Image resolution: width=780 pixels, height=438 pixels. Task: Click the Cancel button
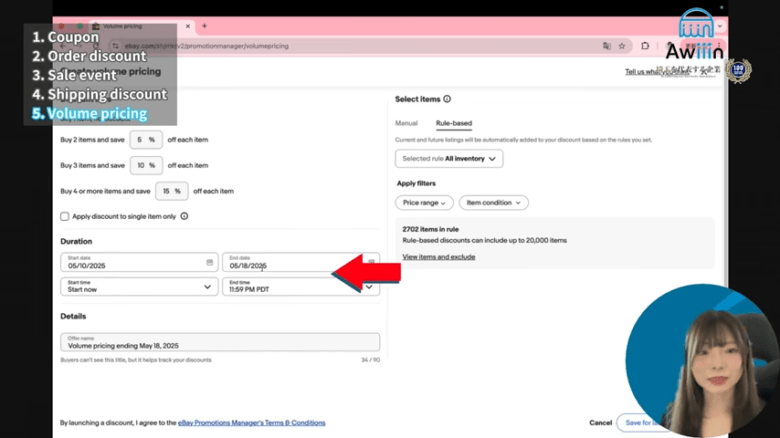point(600,423)
